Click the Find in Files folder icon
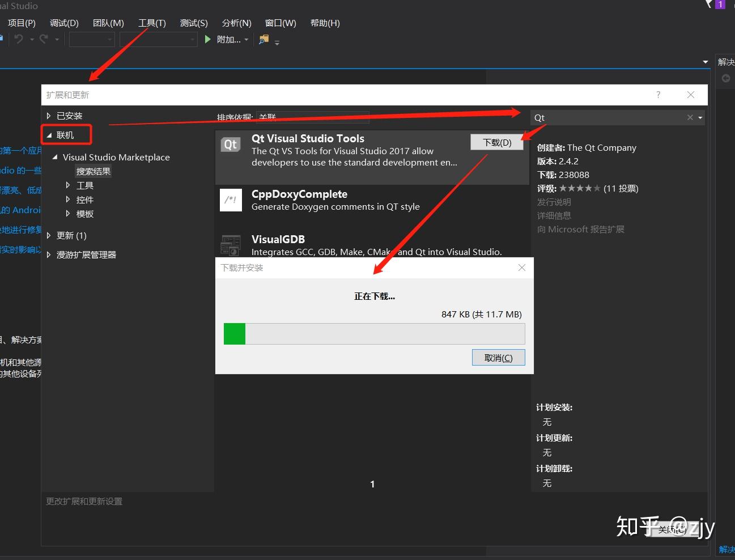Image resolution: width=735 pixels, height=560 pixels. click(x=264, y=39)
